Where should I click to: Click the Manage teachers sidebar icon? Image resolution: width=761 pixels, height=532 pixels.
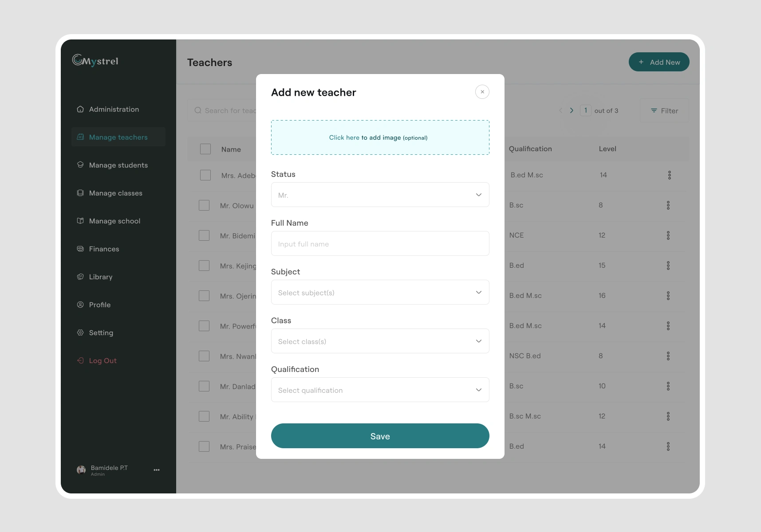(80, 137)
